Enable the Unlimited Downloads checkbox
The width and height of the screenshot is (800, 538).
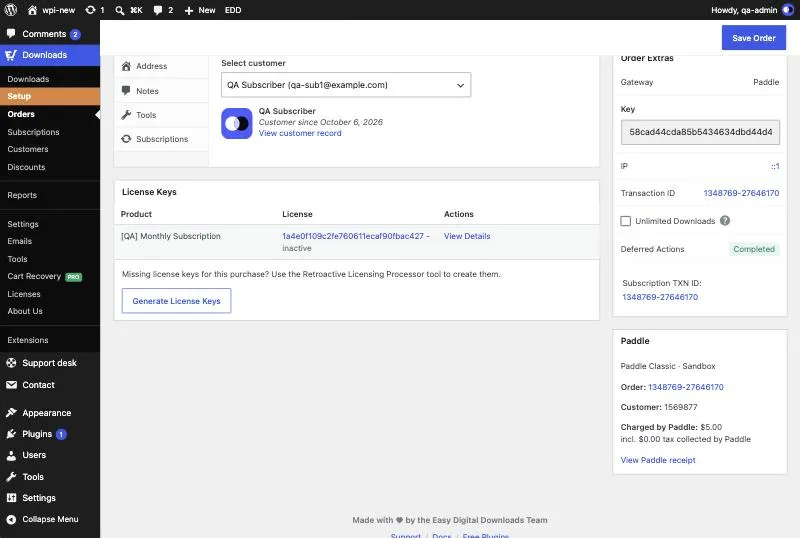(x=626, y=221)
